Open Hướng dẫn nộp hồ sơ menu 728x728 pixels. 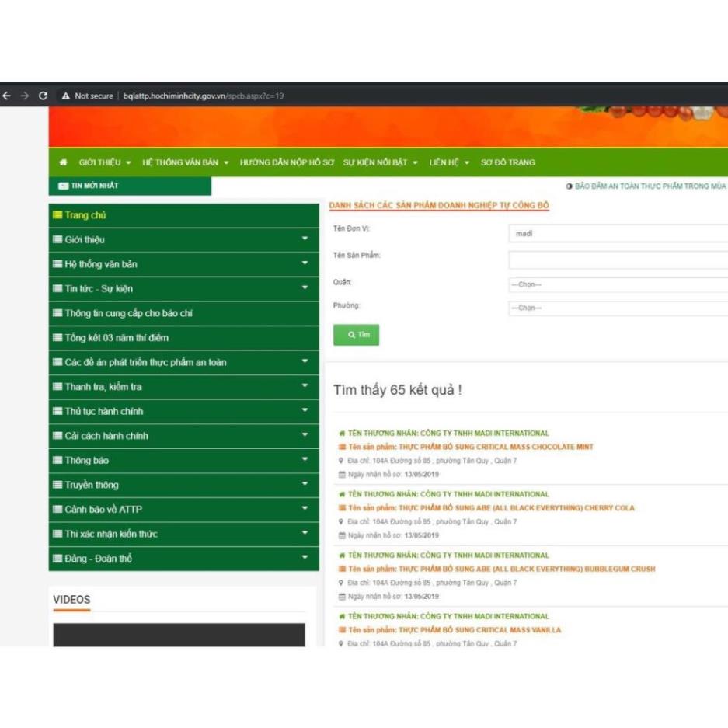click(x=287, y=162)
